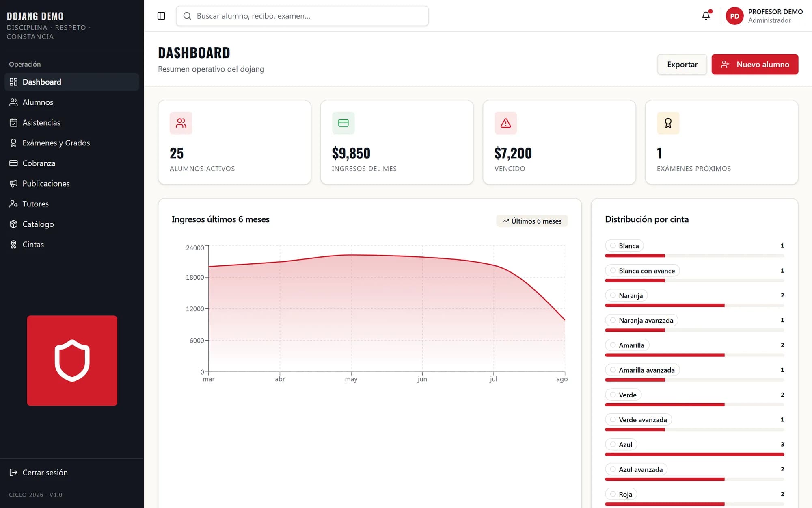Viewport: 812px width, 508px height.
Task: Click the Blanca con avance chip
Action: tap(642, 271)
